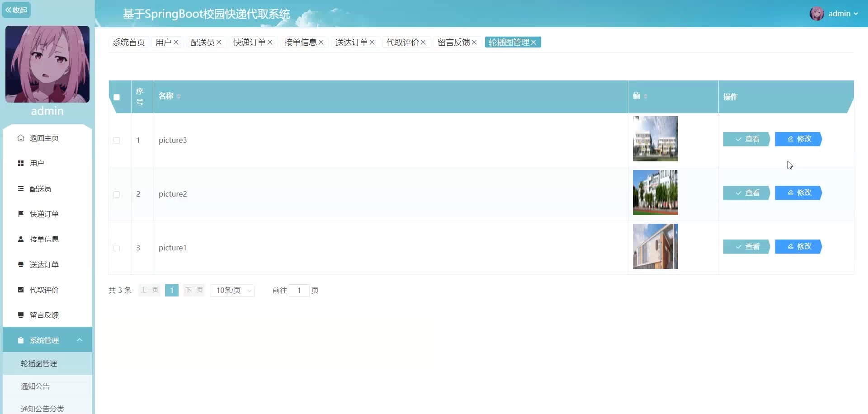
Task: Open 留言反馈 in sidebar menu
Action: [x=47, y=315]
